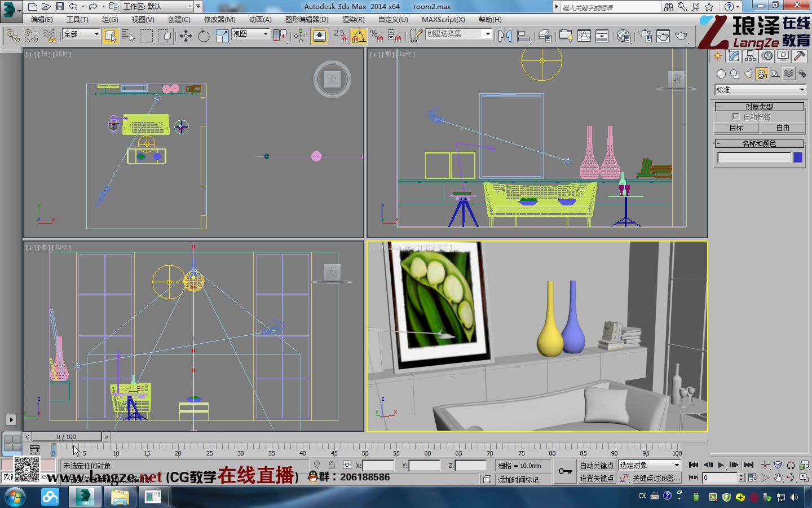The width and height of the screenshot is (812, 508).
Task: Open Select by Name list icon
Action: [129, 36]
